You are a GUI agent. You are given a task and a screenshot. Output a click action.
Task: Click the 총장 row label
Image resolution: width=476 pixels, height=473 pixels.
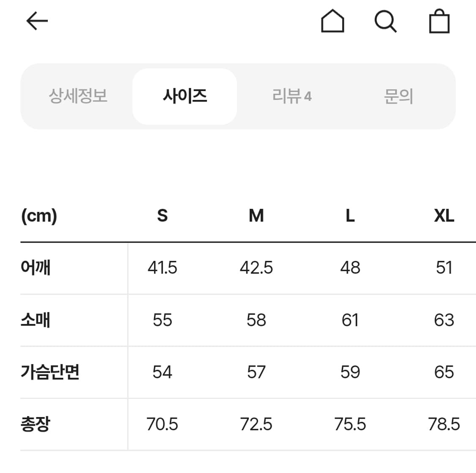[x=36, y=424]
